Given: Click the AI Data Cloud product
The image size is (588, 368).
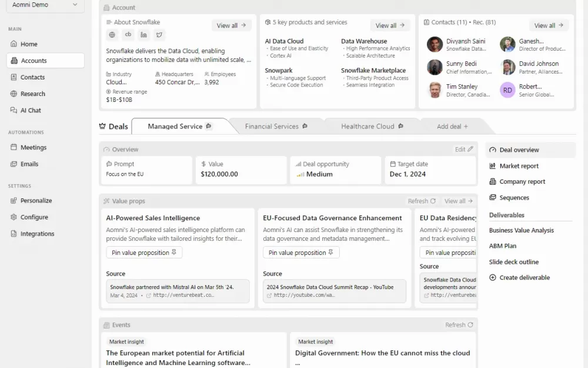Looking at the screenshot, I should (x=284, y=41).
